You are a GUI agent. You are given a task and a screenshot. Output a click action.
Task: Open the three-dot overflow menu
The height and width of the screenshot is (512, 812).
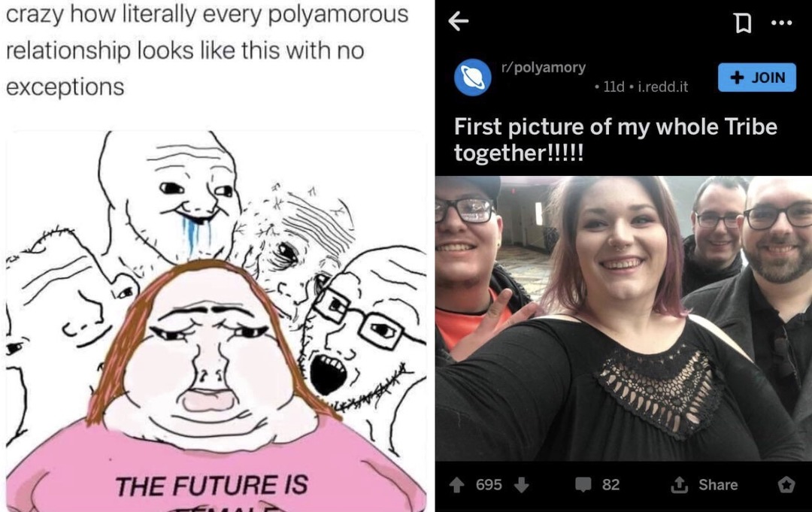(781, 23)
